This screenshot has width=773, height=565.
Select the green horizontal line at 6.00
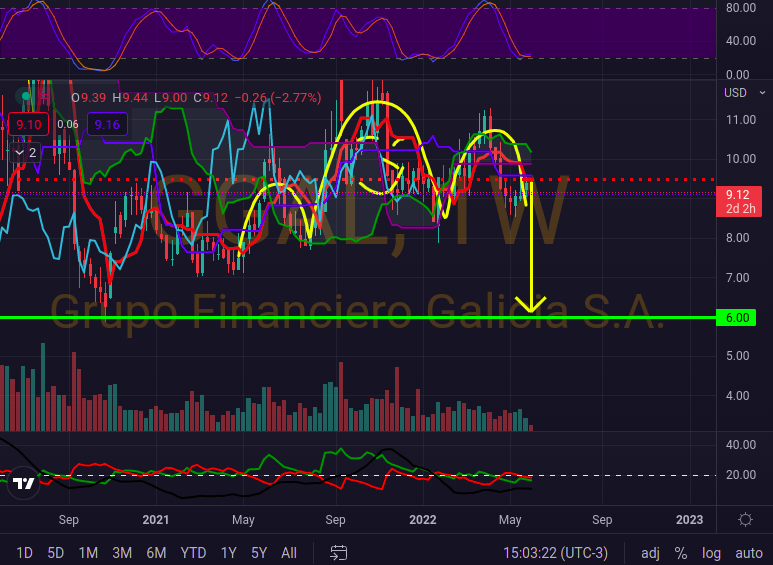[x=300, y=318]
